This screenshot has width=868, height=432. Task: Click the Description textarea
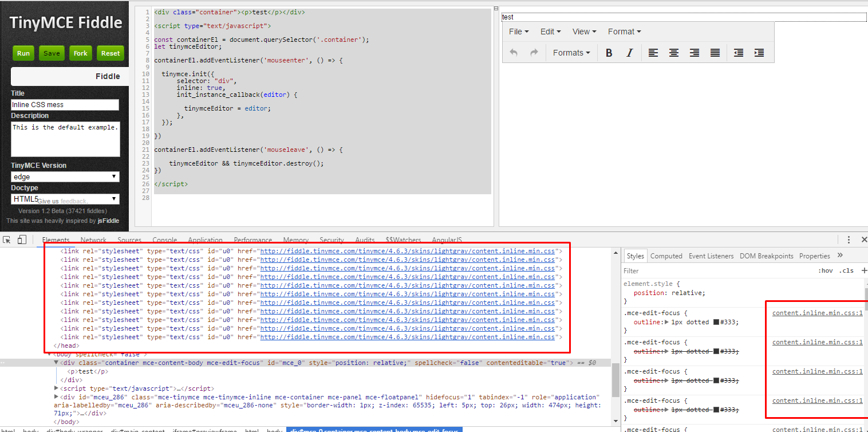[x=65, y=139]
